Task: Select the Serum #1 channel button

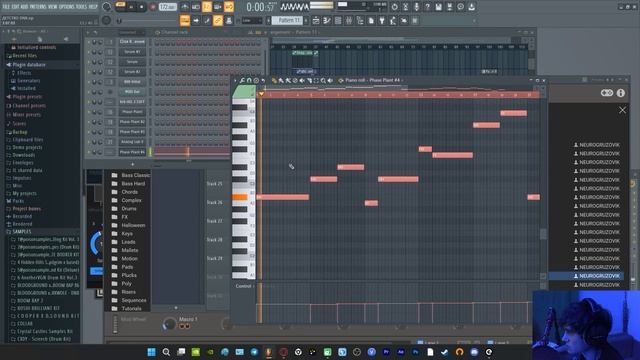Action: tap(132, 52)
